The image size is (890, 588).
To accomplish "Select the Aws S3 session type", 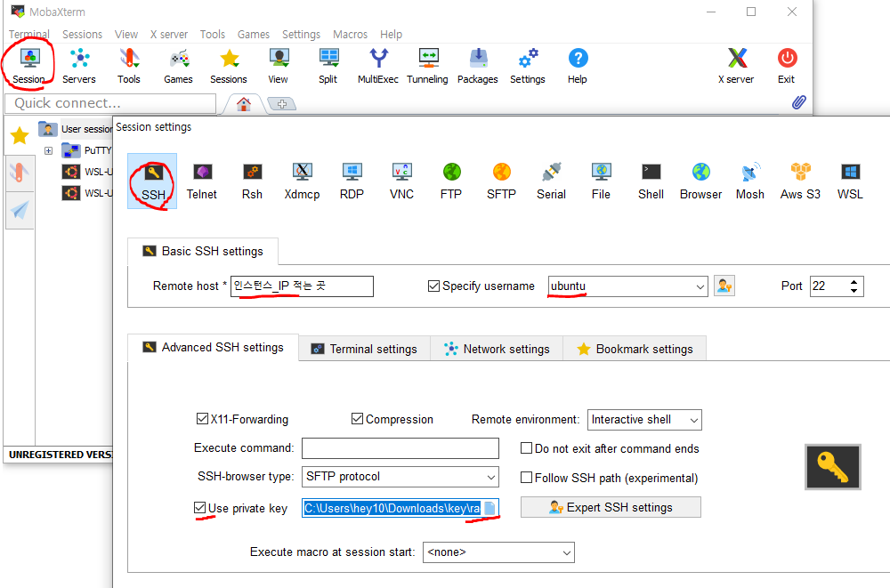I will click(x=800, y=181).
